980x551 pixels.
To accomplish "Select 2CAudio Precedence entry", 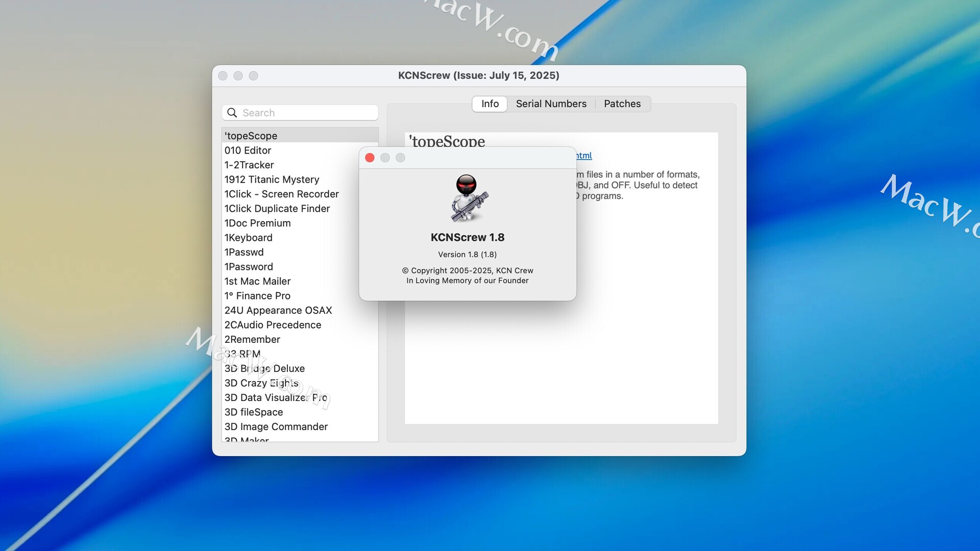I will coord(300,325).
